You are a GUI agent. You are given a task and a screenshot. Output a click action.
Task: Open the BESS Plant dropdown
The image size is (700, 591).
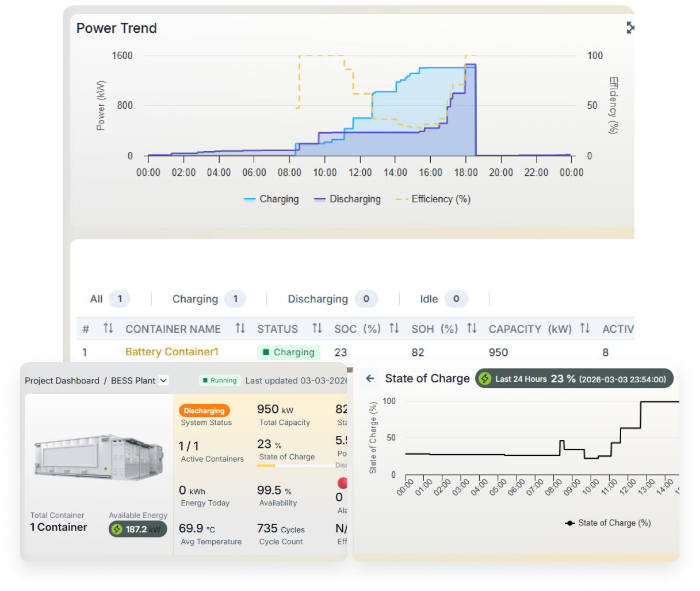coord(163,380)
